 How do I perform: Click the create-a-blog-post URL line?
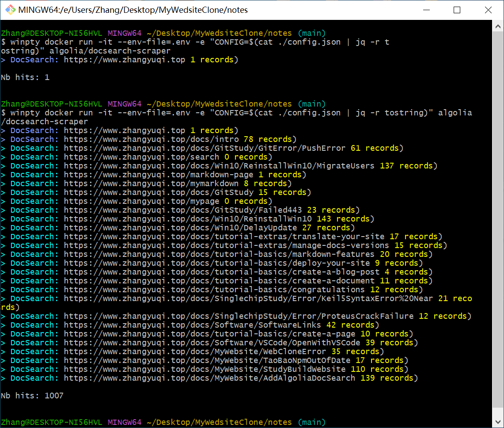(222, 272)
